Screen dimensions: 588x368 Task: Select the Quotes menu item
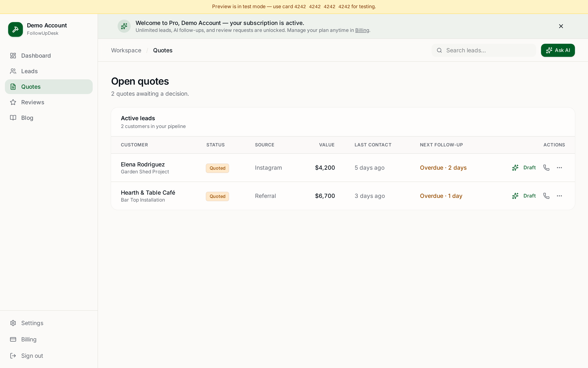[x=49, y=87]
